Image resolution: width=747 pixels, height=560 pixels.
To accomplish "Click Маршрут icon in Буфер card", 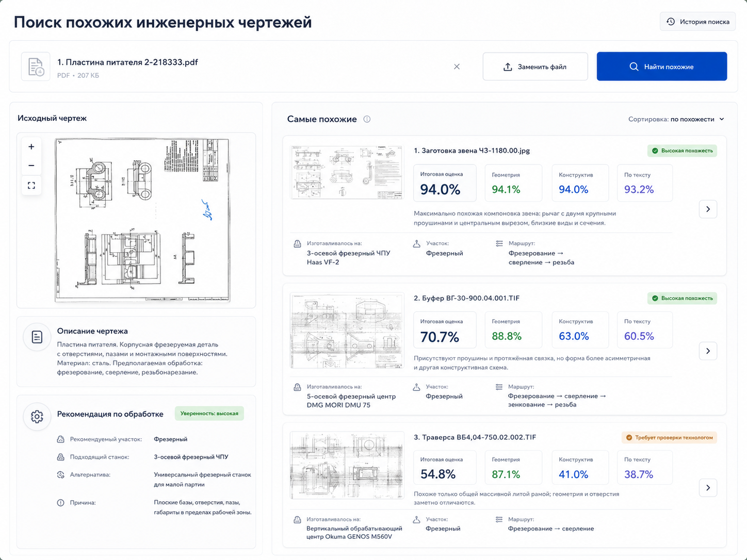I will [x=499, y=387].
